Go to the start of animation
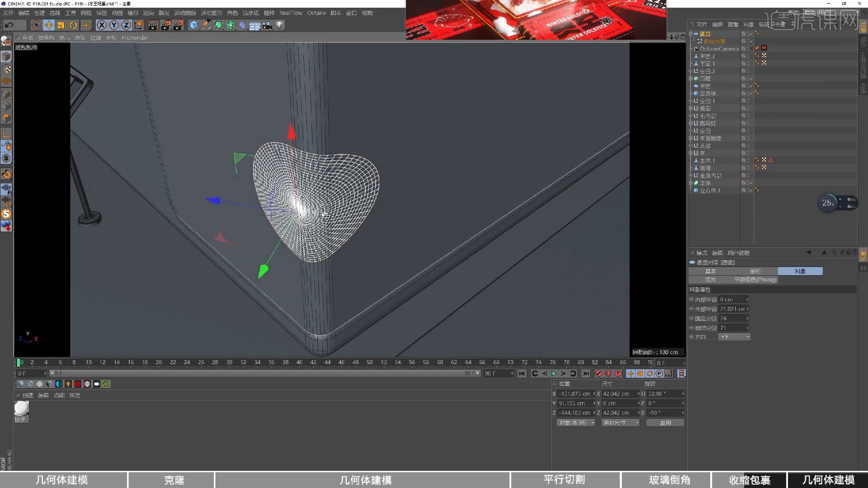Screen dimensions: 868x488 click(x=522, y=374)
